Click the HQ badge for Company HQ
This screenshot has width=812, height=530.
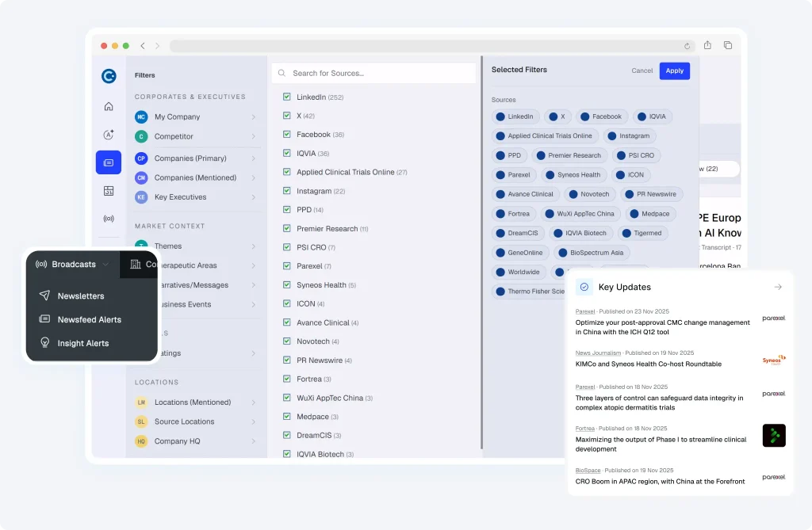(141, 441)
